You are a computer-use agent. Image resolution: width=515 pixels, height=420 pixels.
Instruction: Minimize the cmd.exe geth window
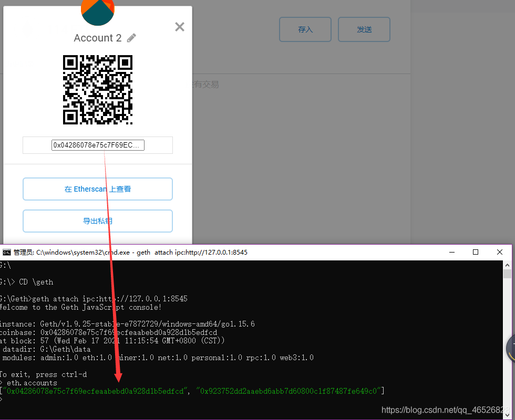coord(452,252)
